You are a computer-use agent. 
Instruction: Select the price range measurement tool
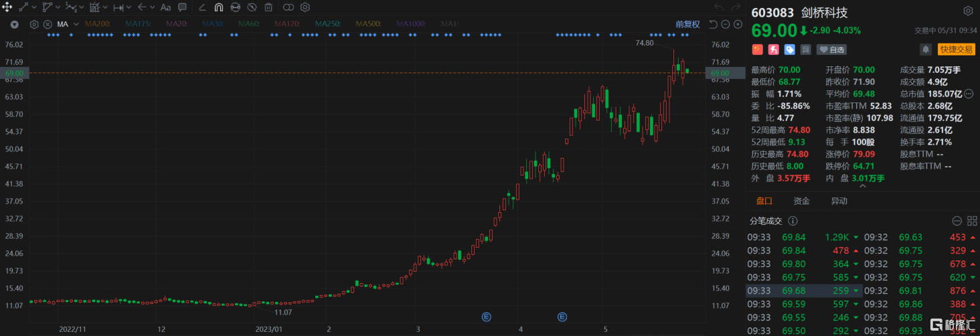point(118,7)
